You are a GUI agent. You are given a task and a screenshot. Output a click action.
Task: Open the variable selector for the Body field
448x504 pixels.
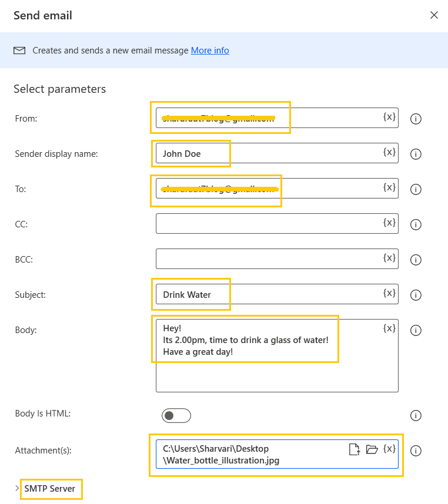pos(389,328)
